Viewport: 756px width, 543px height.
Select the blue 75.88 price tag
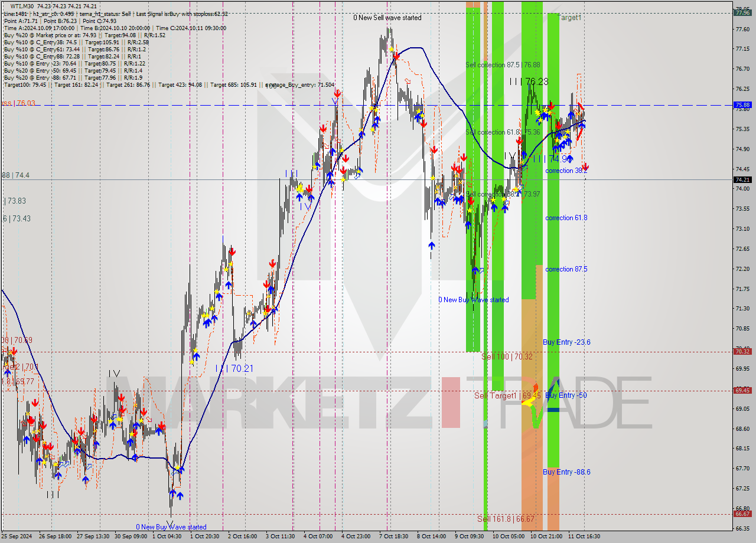tap(742, 105)
